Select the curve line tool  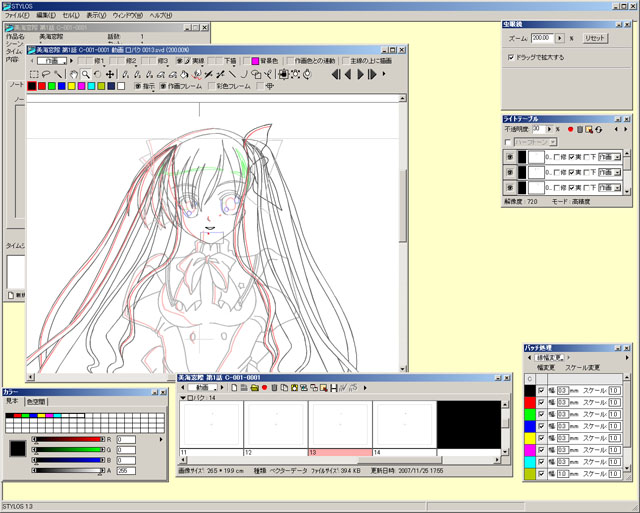(x=244, y=74)
